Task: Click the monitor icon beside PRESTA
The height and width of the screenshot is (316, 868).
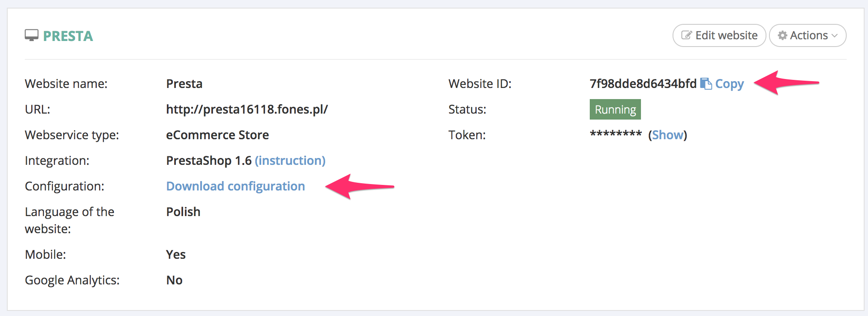Action: click(32, 35)
